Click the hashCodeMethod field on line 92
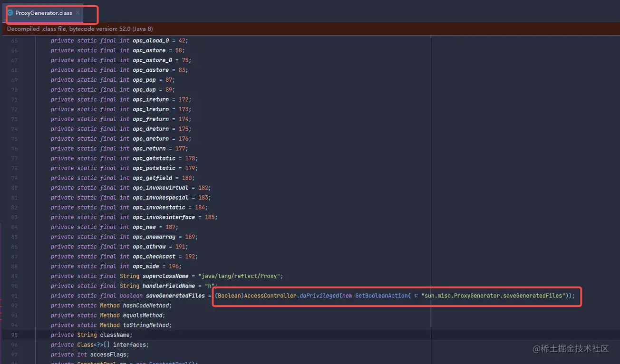This screenshot has height=364, width=620. coord(146,306)
